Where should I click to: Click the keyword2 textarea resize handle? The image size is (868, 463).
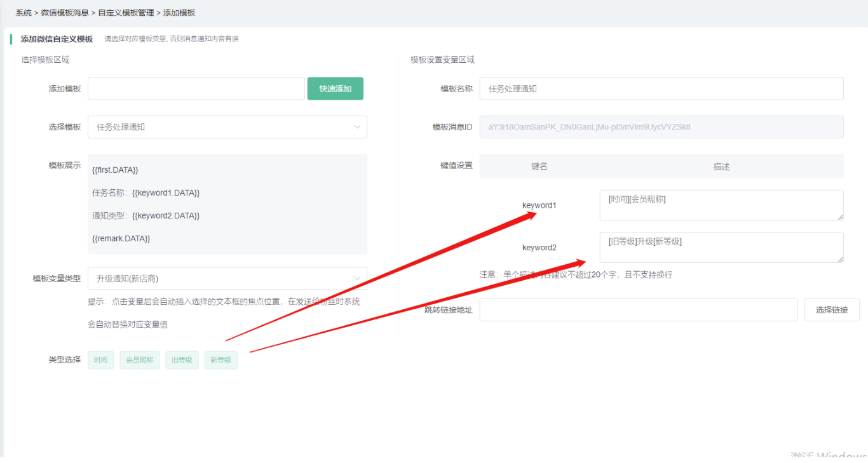(840, 259)
